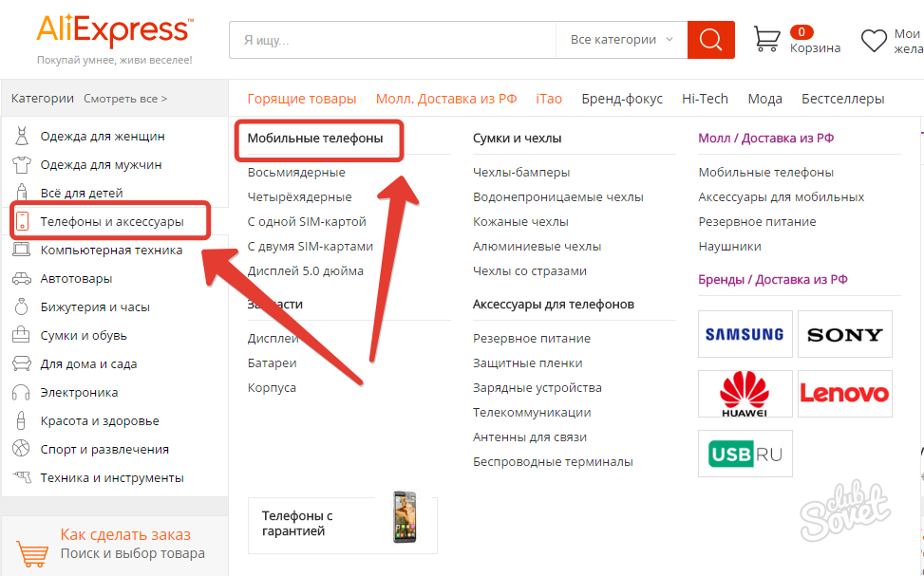Open the shopping cart icon
The width and height of the screenshot is (924, 576).
pyautogui.click(x=766, y=39)
